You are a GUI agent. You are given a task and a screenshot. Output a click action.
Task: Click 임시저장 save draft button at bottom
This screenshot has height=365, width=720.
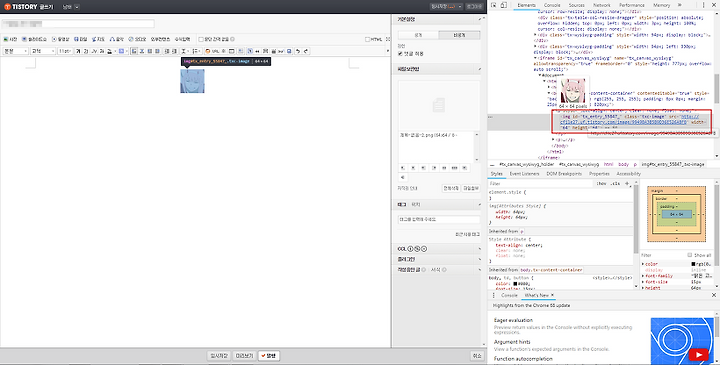pos(219,356)
